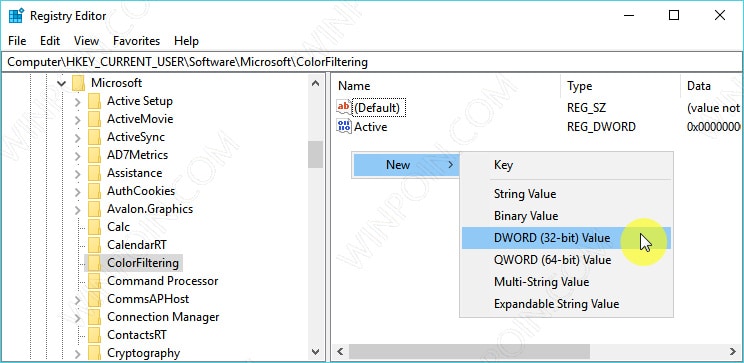Expand the ActiveMovie key

tap(77, 120)
